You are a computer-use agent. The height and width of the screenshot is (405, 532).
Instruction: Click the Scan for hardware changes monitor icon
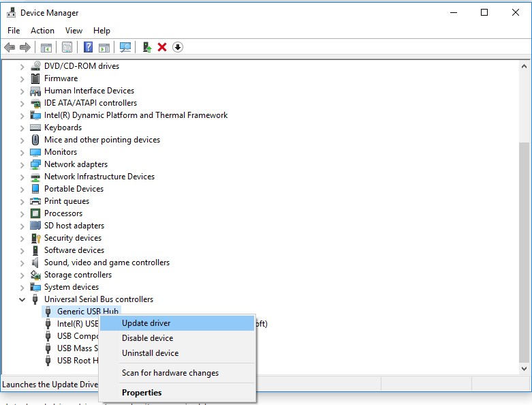click(x=125, y=47)
